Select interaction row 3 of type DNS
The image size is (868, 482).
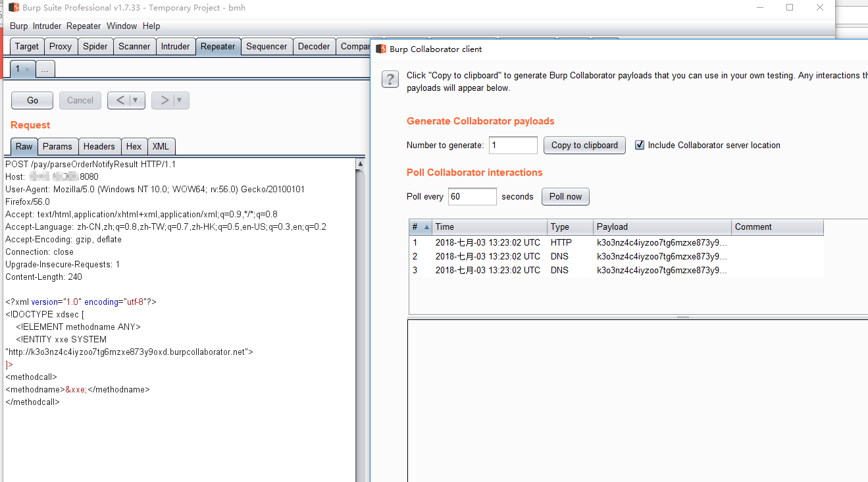click(617, 270)
